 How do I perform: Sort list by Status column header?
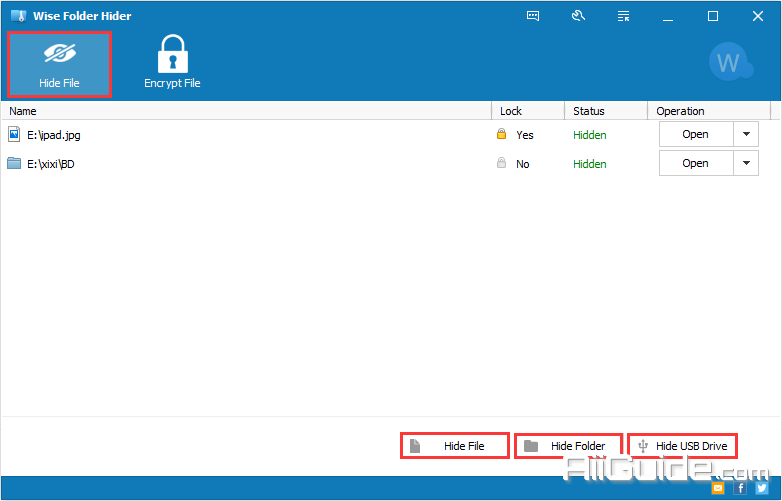coord(606,111)
